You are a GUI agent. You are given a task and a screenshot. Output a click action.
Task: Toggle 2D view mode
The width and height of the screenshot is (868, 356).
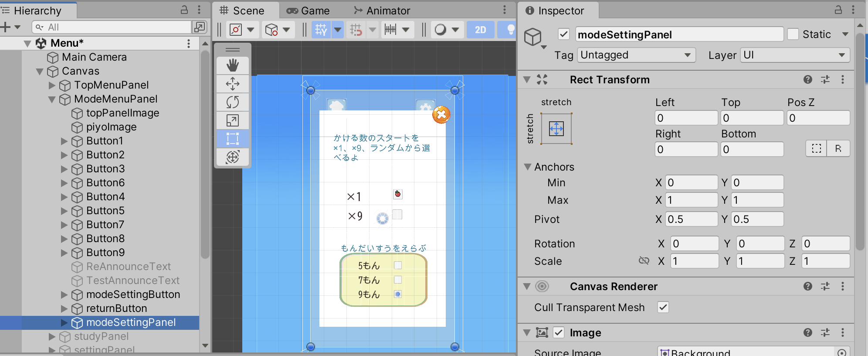[481, 30]
